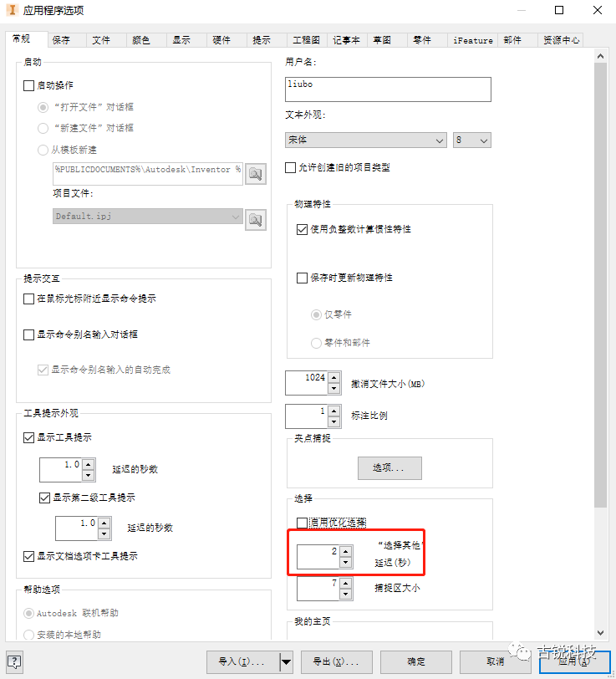Decrease tooltip delay seconds down arrow

88,476
